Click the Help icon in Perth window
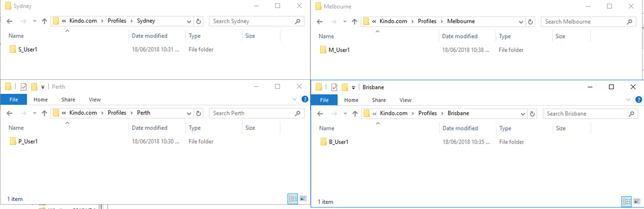The width and height of the screenshot is (644, 209). (x=305, y=99)
